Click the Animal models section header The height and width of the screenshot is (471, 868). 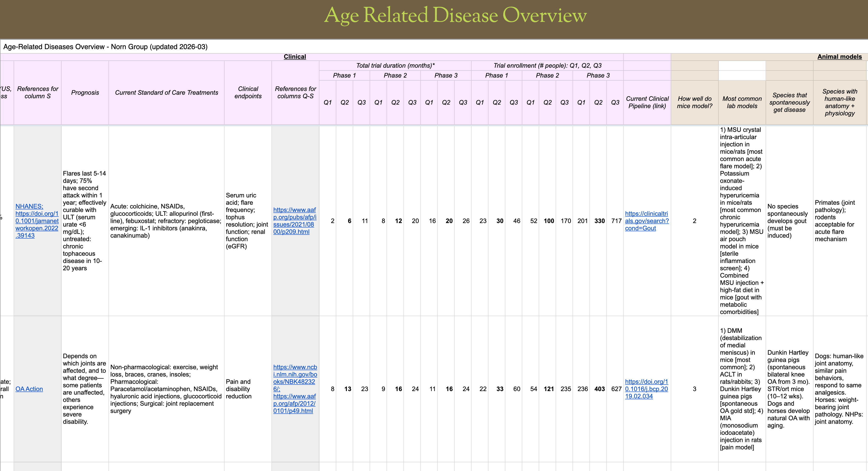point(839,57)
